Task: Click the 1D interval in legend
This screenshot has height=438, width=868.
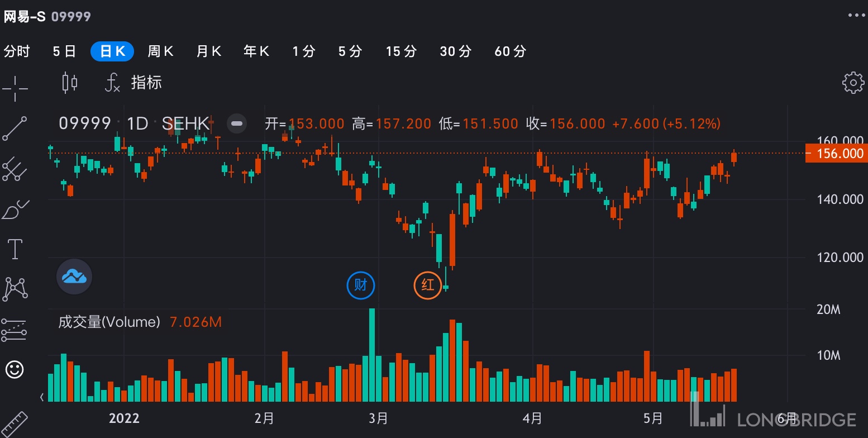Action: tap(137, 123)
